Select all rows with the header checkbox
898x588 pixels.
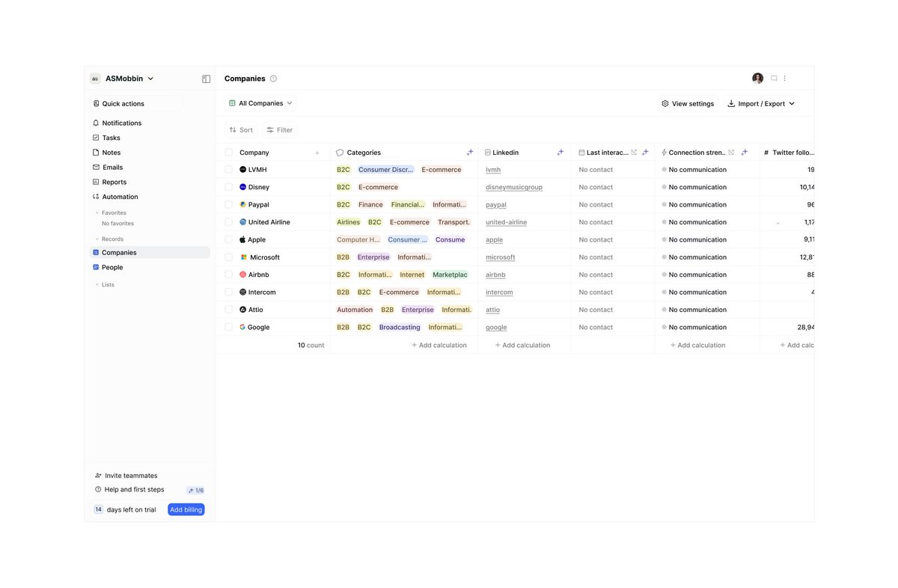[229, 153]
